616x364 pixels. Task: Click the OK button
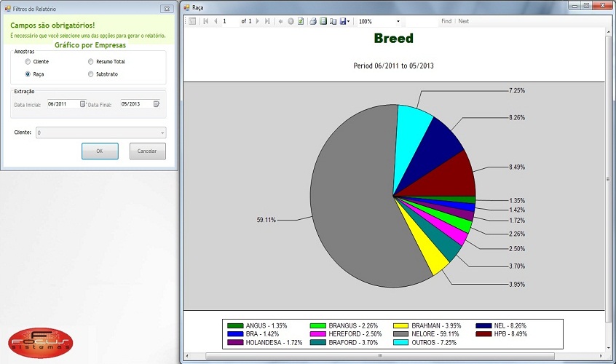click(x=100, y=151)
